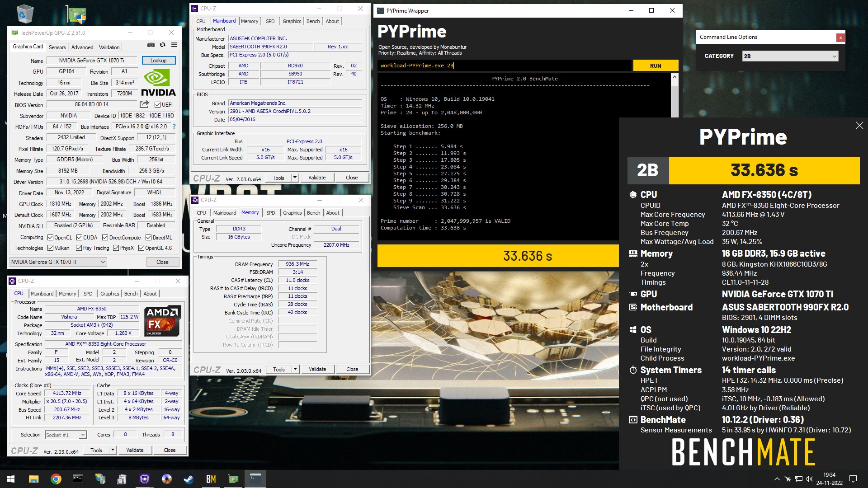The image size is (868, 488).
Task: Switch to CPU-Z purple chip taskbar icon
Action: [144, 479]
